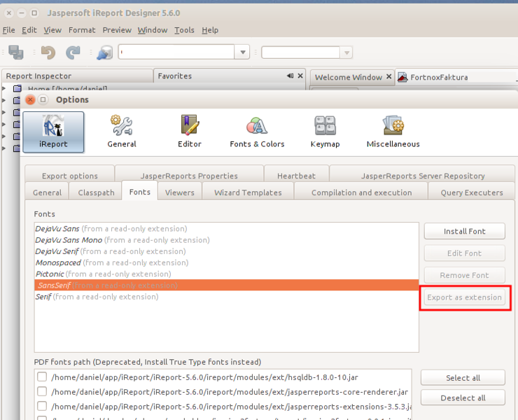The height and width of the screenshot is (420, 518).
Task: Open Fonts & Colors options
Action: coord(257,132)
